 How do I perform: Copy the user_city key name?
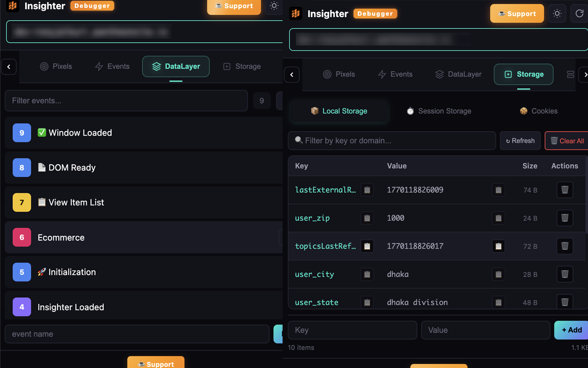[367, 274]
